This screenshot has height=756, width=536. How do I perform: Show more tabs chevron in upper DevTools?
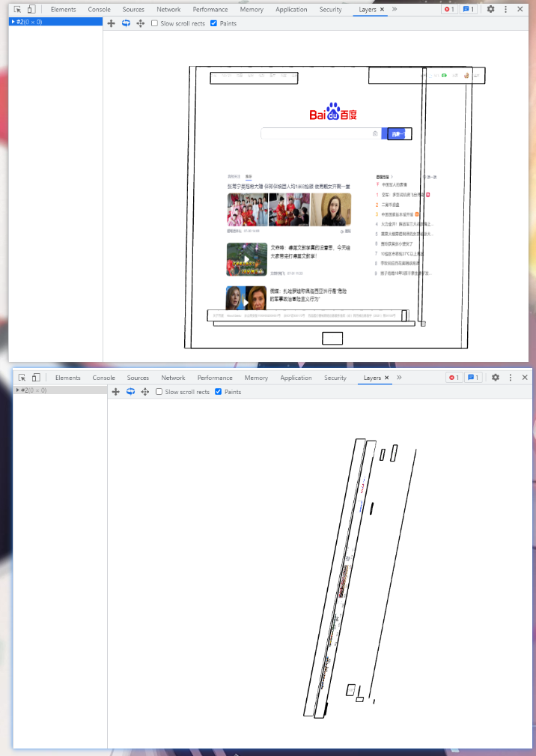[395, 9]
